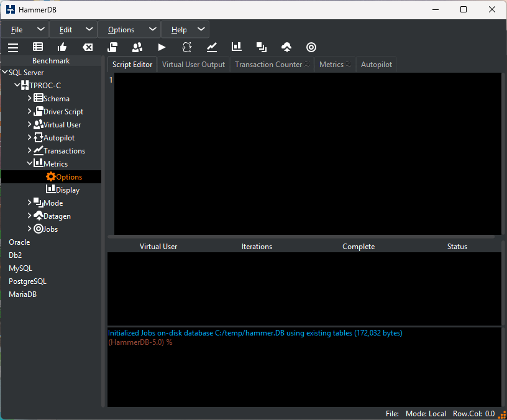The height and width of the screenshot is (420, 507).
Task: Select MariaDB in the benchmark tree
Action: tap(22, 294)
